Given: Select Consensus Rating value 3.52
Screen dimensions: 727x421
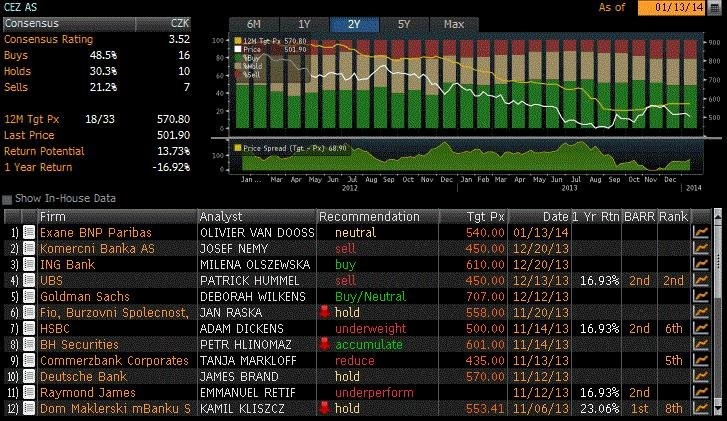Looking at the screenshot, I should pyautogui.click(x=179, y=39).
